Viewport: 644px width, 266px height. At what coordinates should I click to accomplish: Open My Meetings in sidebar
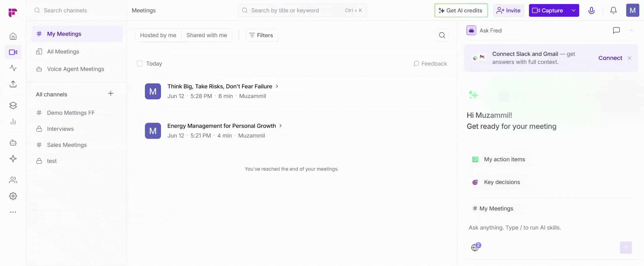pos(77,34)
